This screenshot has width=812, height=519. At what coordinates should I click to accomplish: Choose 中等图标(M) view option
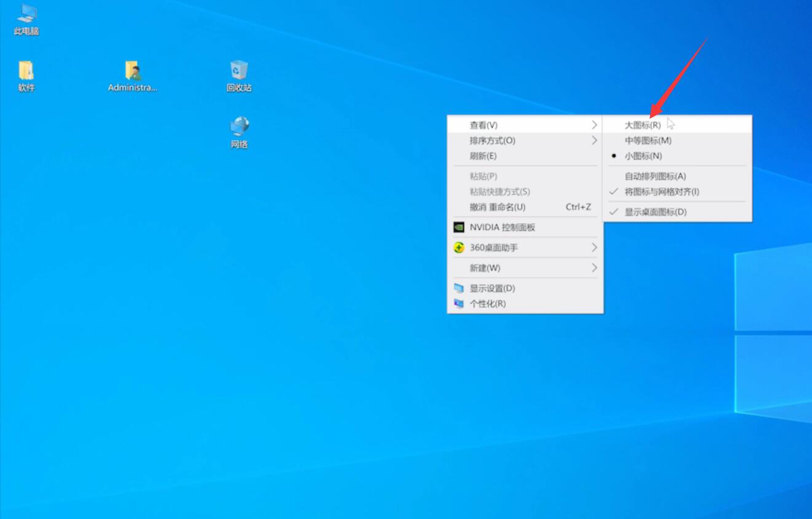pyautogui.click(x=677, y=140)
